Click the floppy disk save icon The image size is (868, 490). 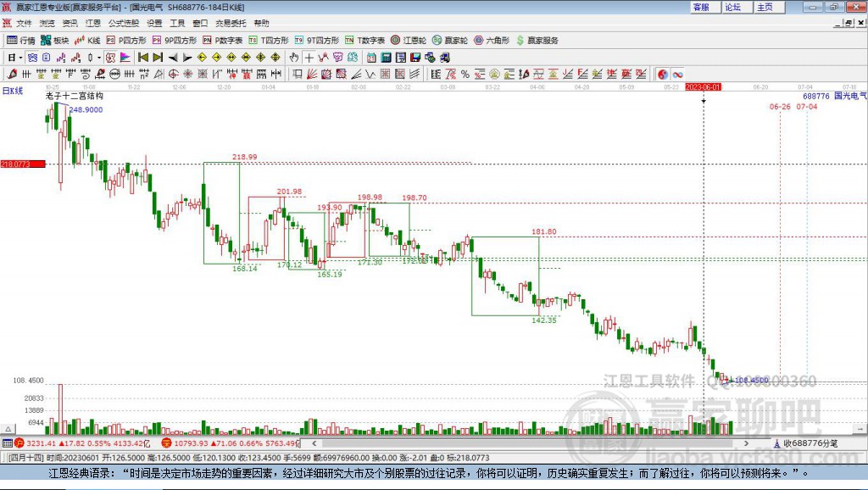(415, 57)
